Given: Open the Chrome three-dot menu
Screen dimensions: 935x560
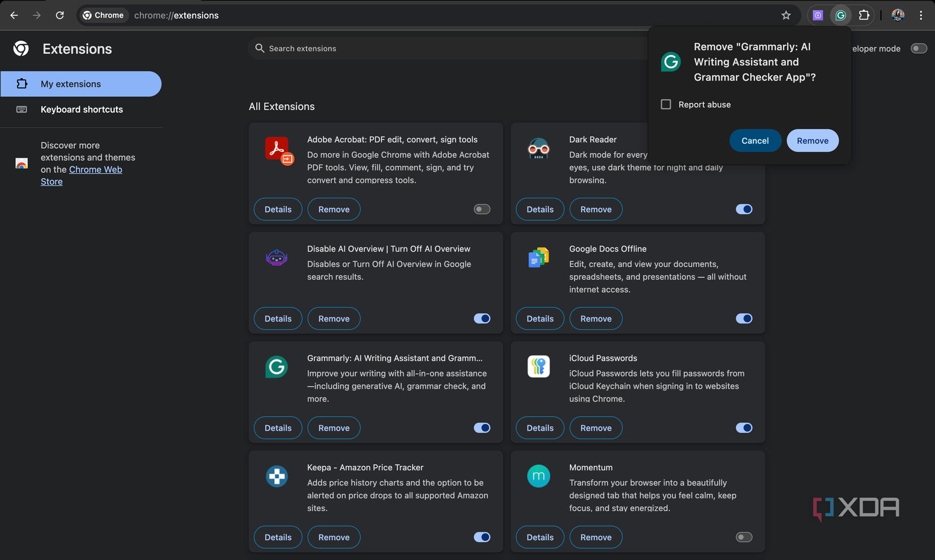Looking at the screenshot, I should [921, 15].
